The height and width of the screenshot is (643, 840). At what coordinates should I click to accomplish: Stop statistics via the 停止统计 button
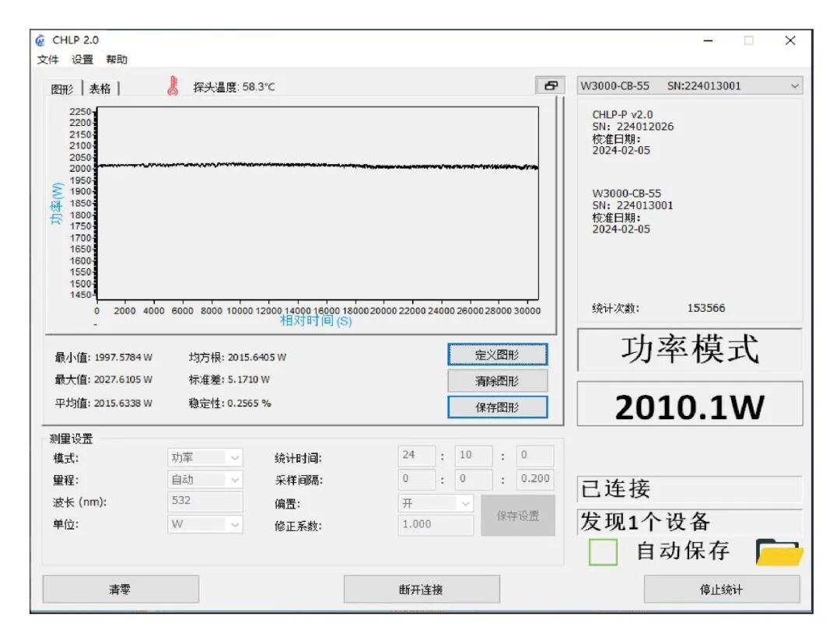point(722,589)
